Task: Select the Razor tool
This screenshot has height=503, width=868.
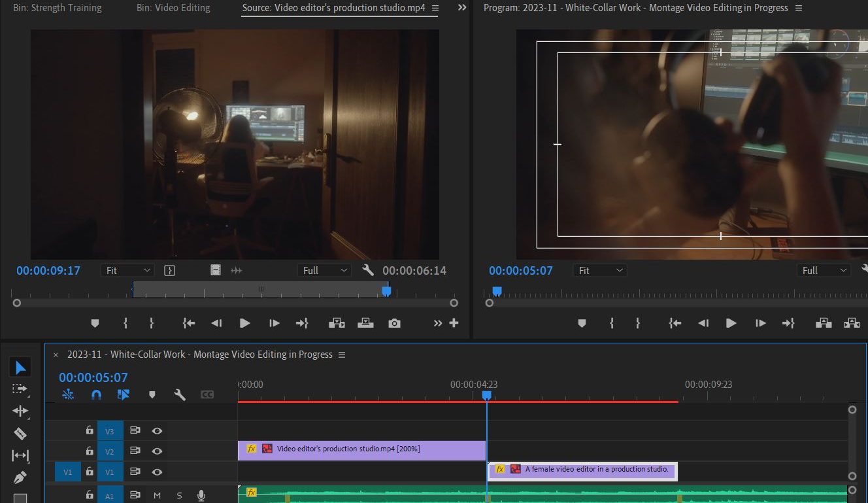Action: pos(20,433)
